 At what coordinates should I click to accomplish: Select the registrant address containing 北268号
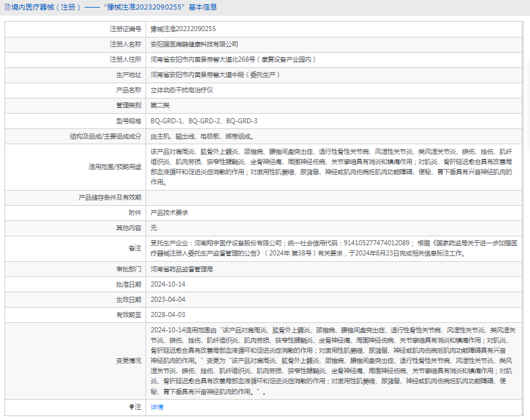tap(233, 60)
